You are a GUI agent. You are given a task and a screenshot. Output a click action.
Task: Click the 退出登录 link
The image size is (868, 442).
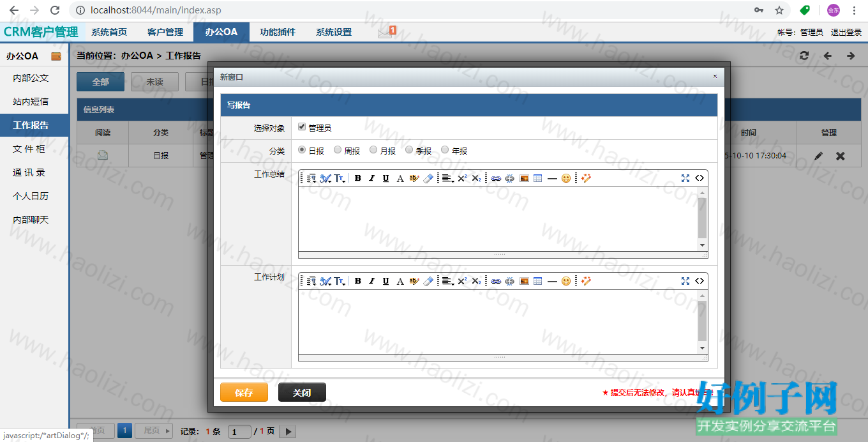click(x=846, y=32)
